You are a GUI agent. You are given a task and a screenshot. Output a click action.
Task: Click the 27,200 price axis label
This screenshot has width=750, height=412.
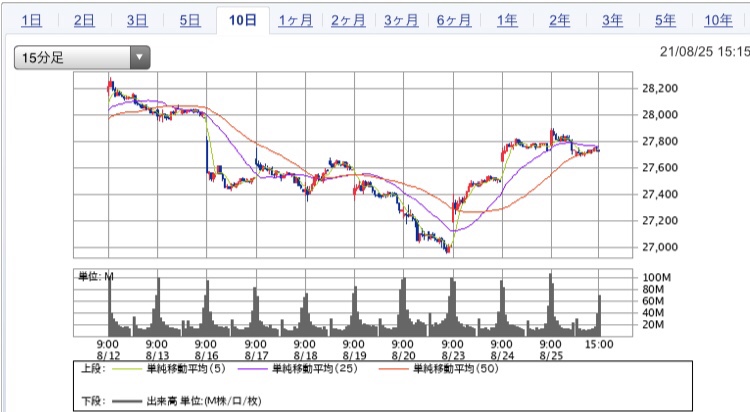660,221
